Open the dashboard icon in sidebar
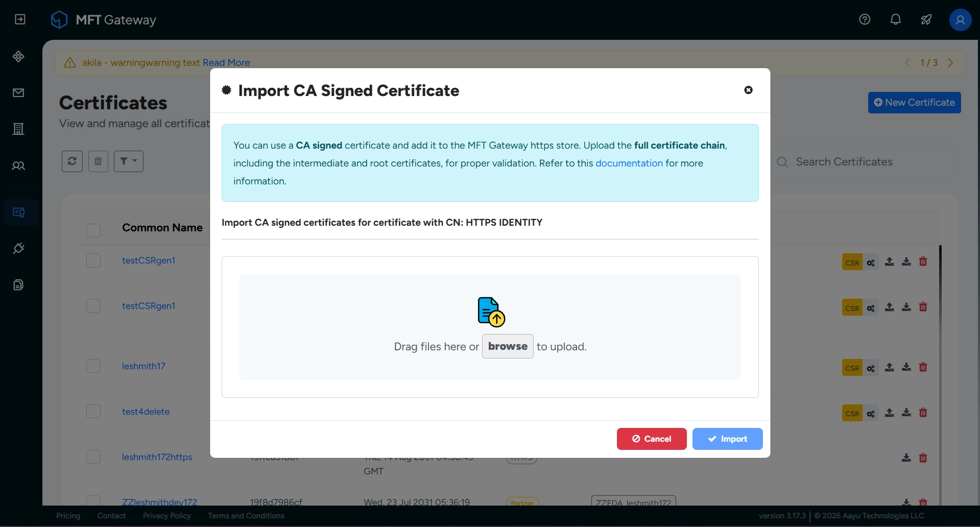The image size is (980, 527). coord(18,56)
